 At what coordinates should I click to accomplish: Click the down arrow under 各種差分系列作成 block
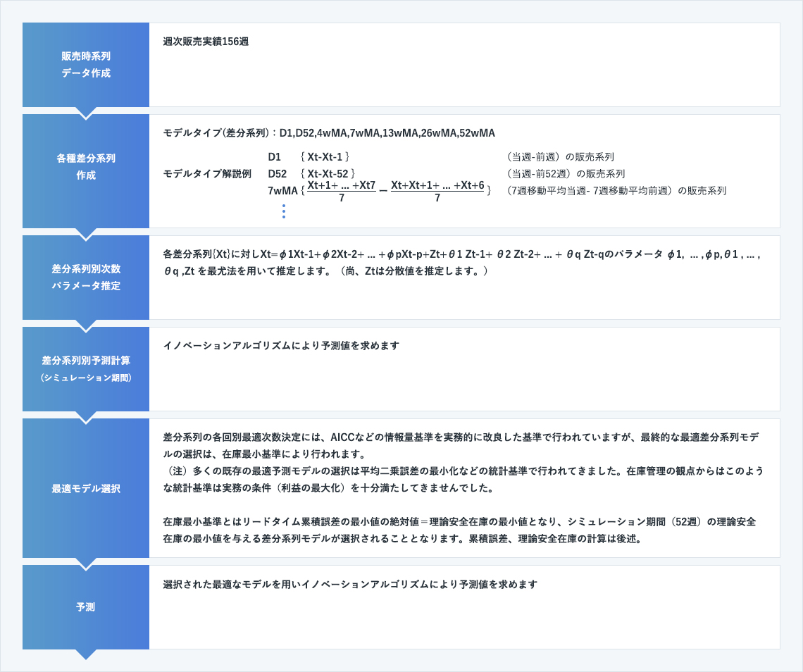point(85,234)
